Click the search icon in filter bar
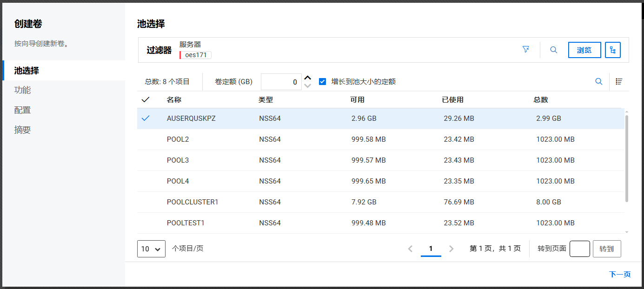Image resolution: width=644 pixels, height=289 pixels. coord(553,50)
